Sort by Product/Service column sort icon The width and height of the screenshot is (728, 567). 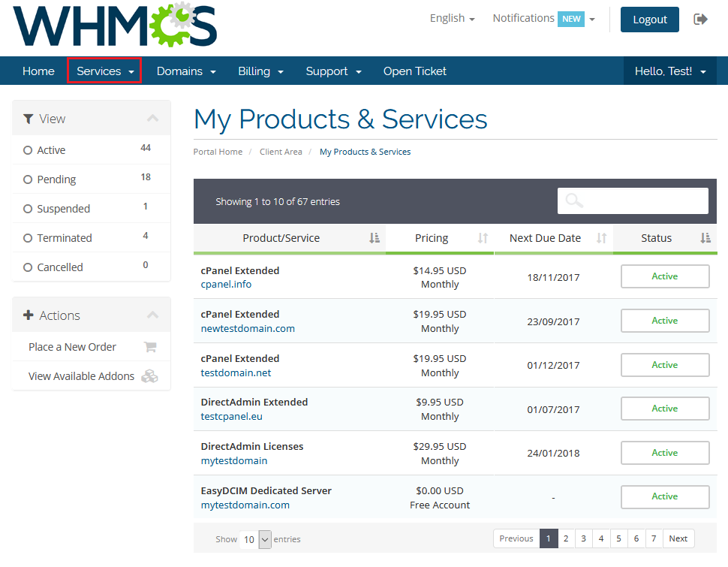click(x=375, y=238)
